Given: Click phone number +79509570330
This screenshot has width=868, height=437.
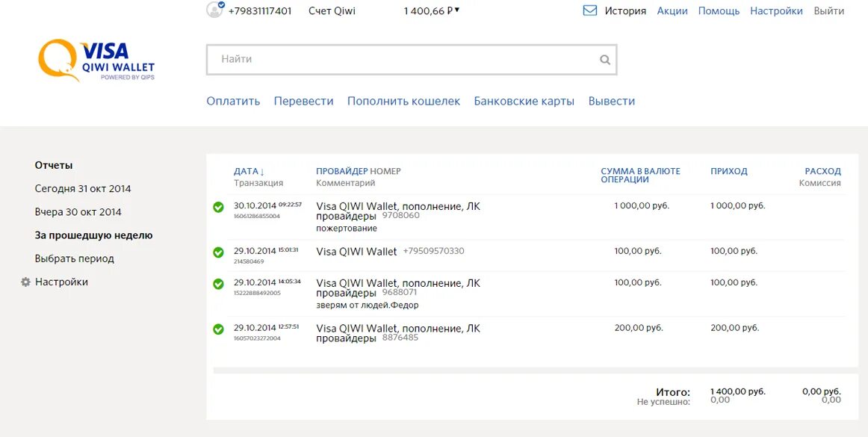Looking at the screenshot, I should [433, 251].
